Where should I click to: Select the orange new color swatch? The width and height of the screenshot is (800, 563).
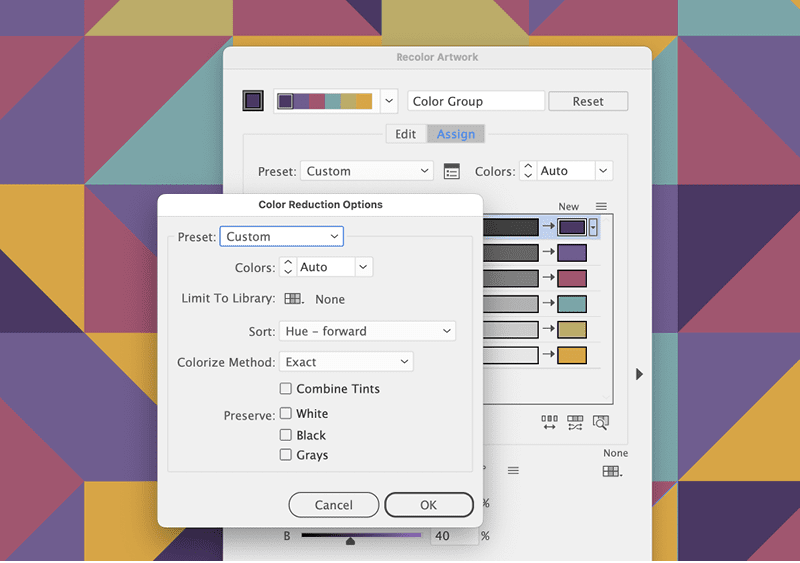coord(571,355)
